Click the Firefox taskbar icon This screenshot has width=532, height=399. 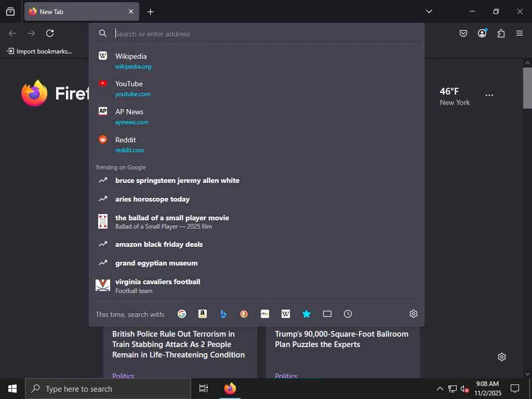tap(230, 389)
